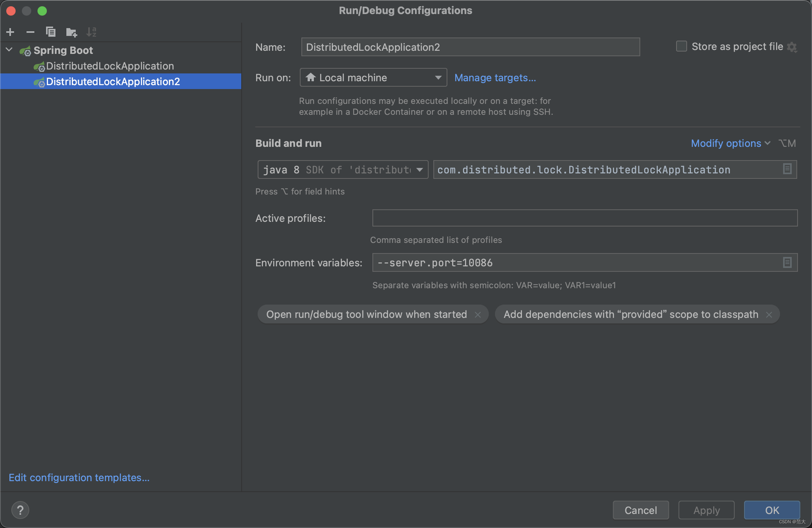This screenshot has width=812, height=528.
Task: Remove selected configuration with minus icon
Action: click(x=30, y=32)
